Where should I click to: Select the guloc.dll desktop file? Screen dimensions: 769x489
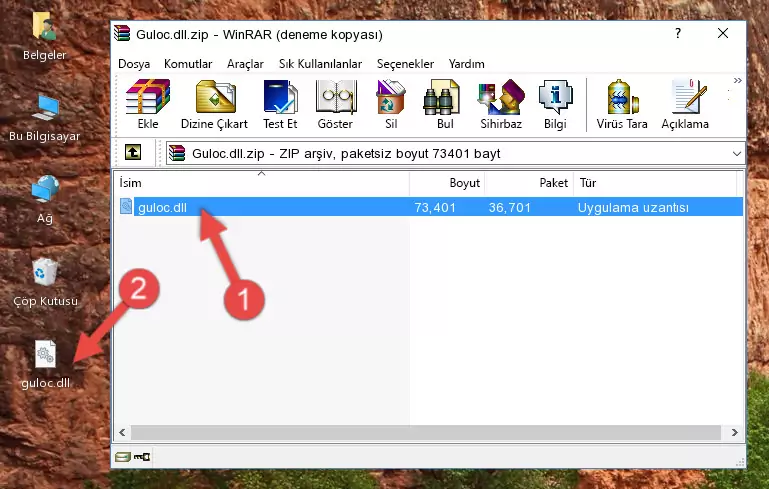click(45, 365)
